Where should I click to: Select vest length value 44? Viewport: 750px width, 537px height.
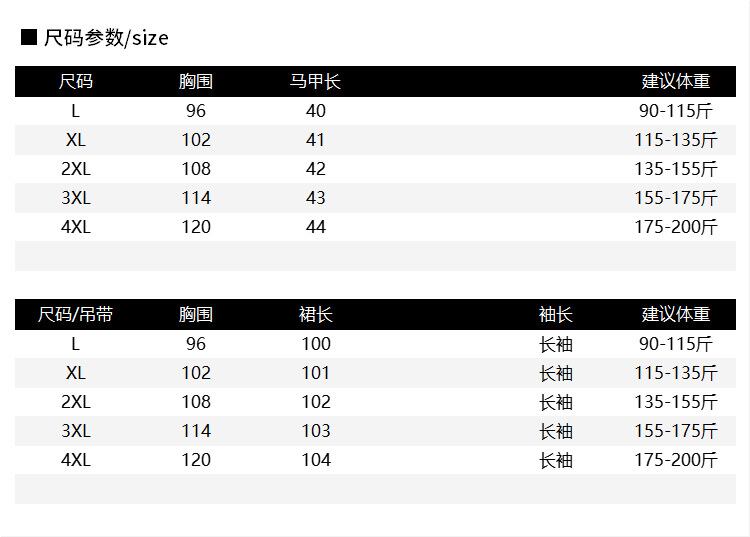315,227
